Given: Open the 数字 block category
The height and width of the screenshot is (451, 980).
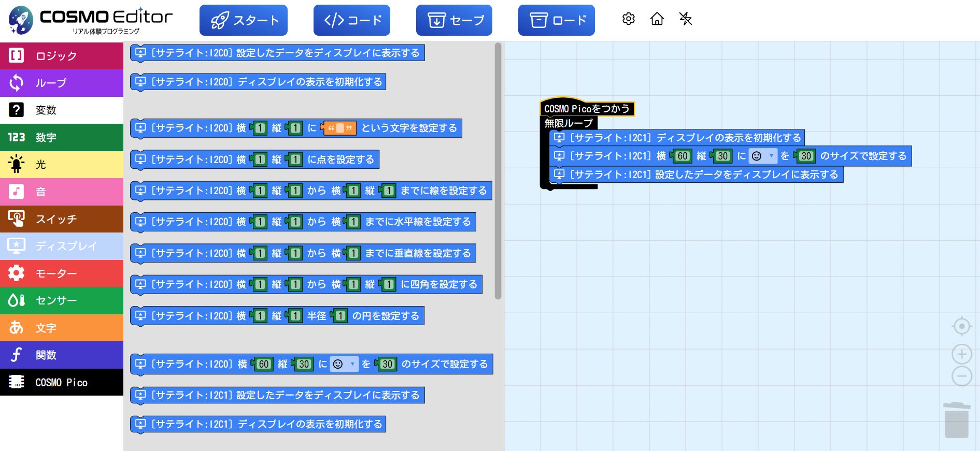Looking at the screenshot, I should coord(62,137).
